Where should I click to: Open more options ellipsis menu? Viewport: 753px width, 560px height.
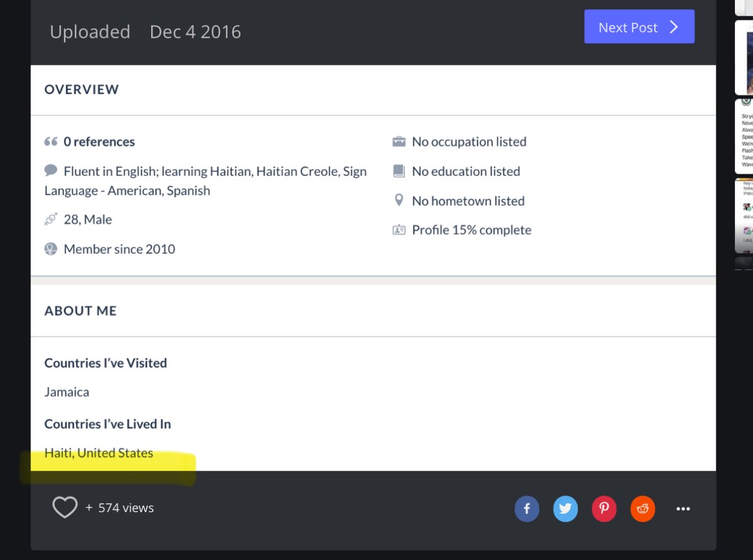(683, 509)
